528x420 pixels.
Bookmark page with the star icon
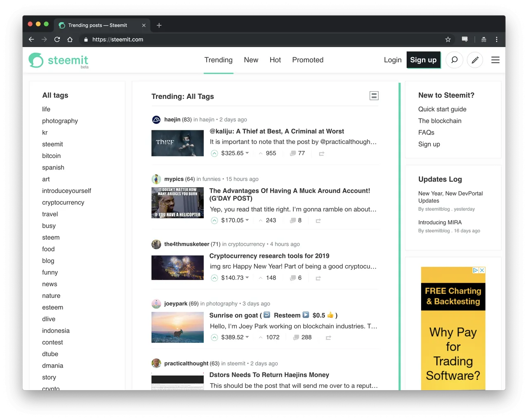click(x=448, y=40)
